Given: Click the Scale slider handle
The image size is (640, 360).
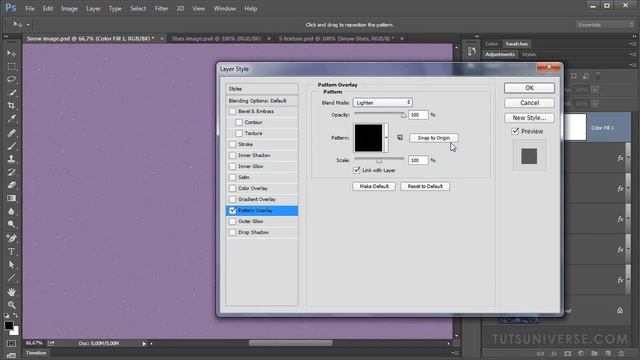Looking at the screenshot, I should [379, 160].
